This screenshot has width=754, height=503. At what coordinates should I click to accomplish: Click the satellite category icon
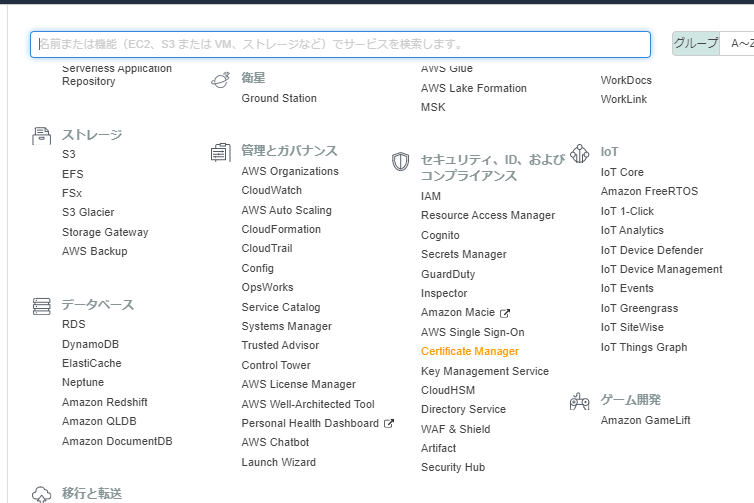pos(221,80)
